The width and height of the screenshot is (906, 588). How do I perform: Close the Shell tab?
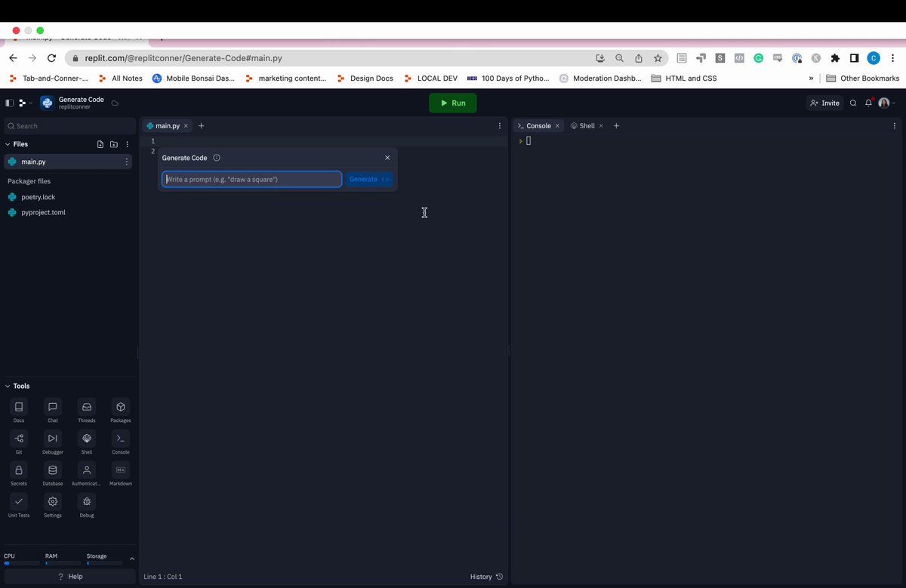(x=601, y=126)
